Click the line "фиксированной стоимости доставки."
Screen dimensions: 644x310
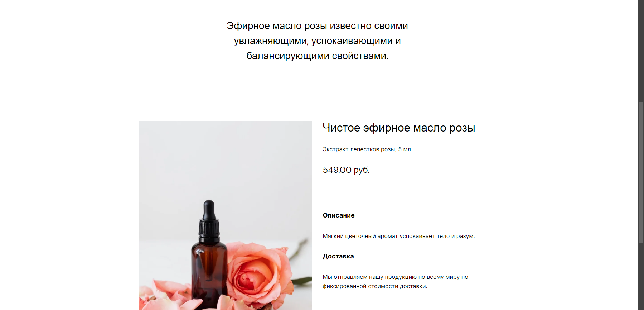(x=375, y=286)
